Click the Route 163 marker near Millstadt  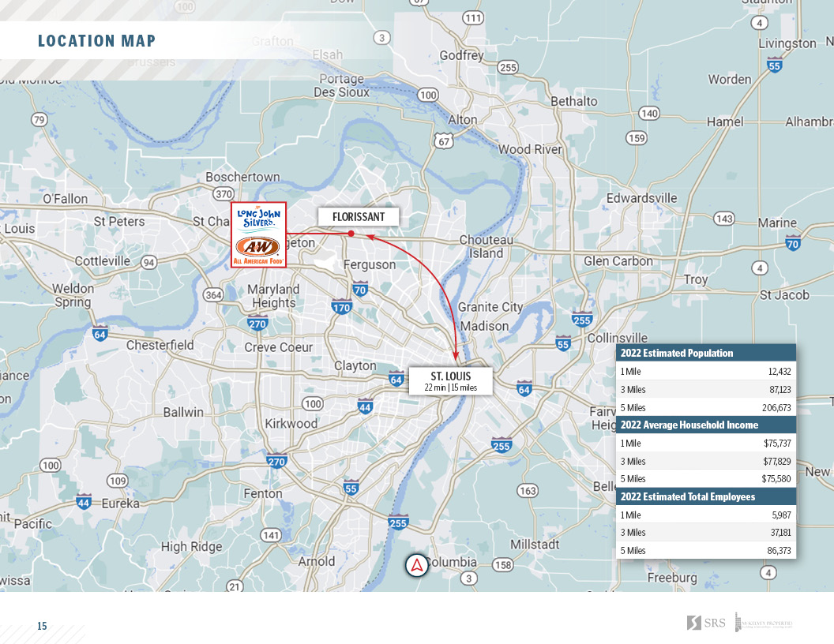pyautogui.click(x=527, y=490)
